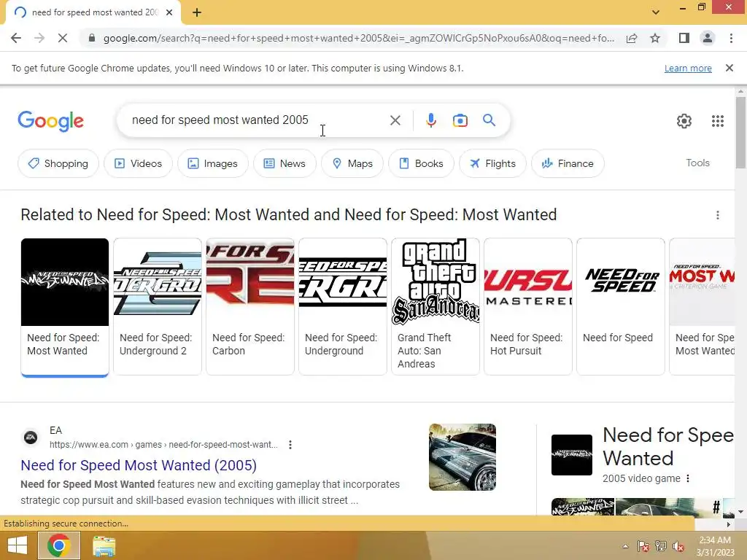Submit search with the magnifying glass
Image resolution: width=747 pixels, height=560 pixels.
click(489, 120)
